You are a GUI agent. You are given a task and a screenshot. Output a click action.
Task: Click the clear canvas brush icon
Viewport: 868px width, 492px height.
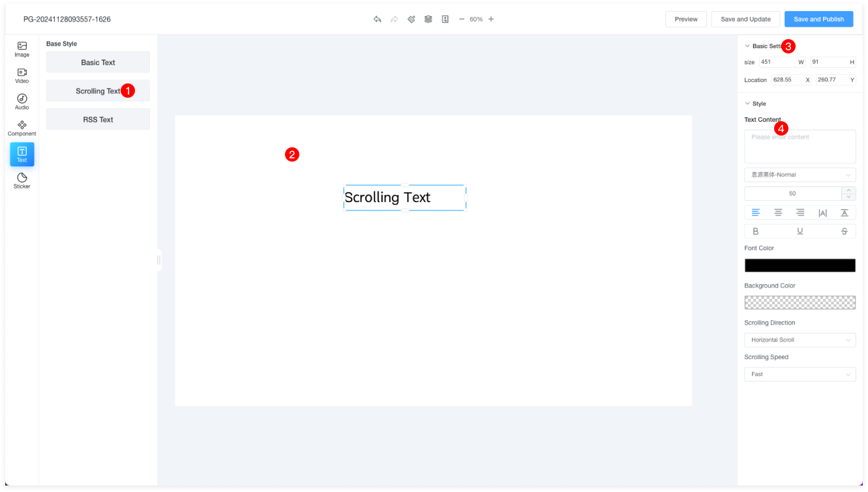[x=411, y=19]
